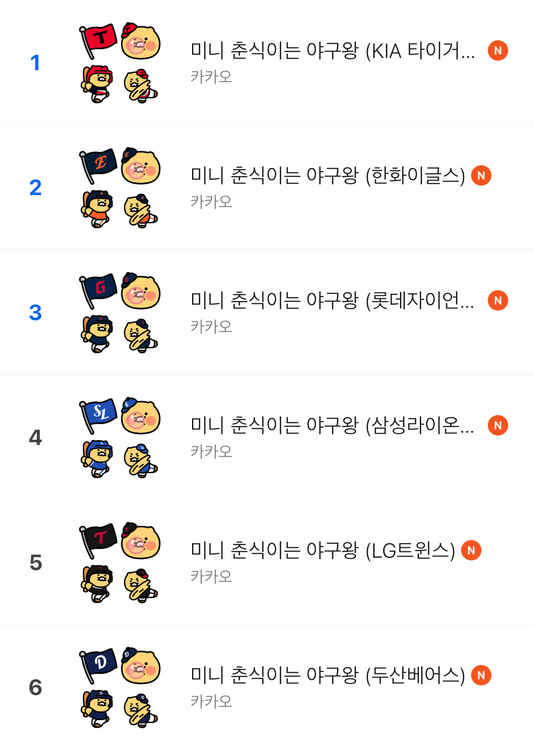Open the KIA Tigers emoticon thumbnail
The image size is (534, 756).
point(120,63)
